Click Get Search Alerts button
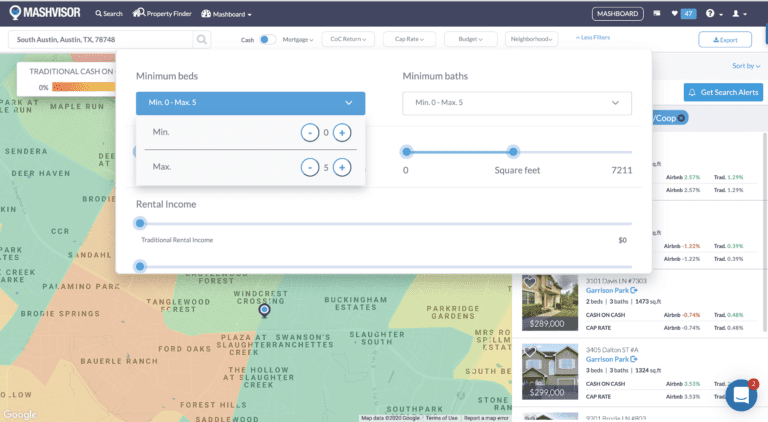The image size is (768, 422). 723,92
